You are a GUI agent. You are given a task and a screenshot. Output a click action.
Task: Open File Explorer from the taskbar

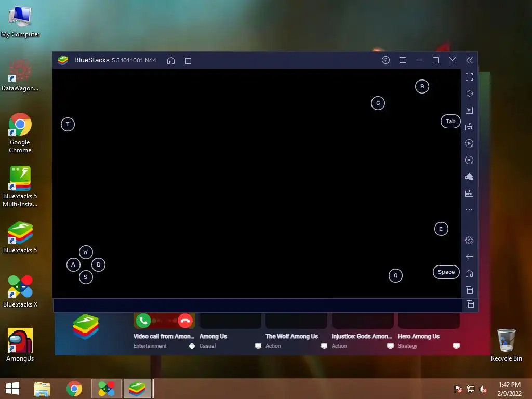[42, 389]
